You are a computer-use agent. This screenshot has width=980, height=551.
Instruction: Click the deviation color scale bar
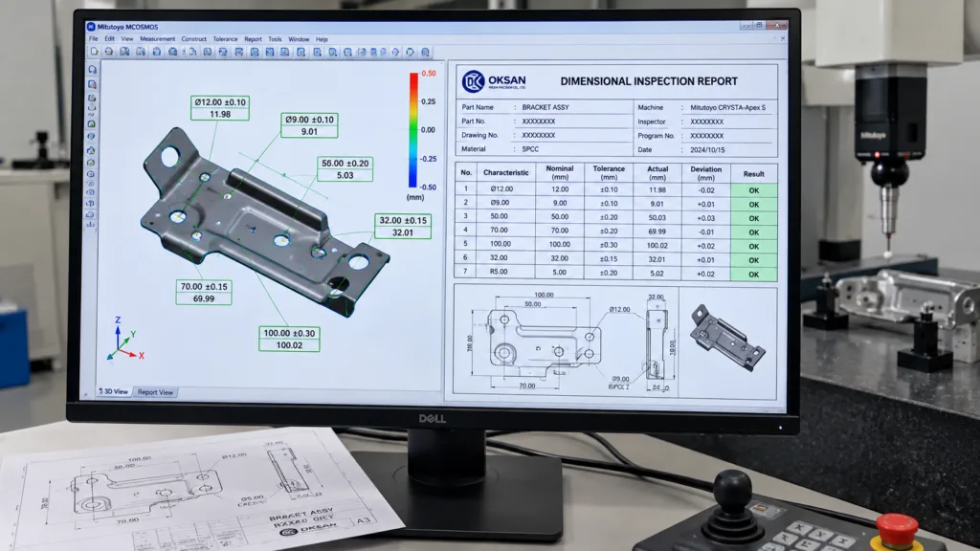click(413, 130)
